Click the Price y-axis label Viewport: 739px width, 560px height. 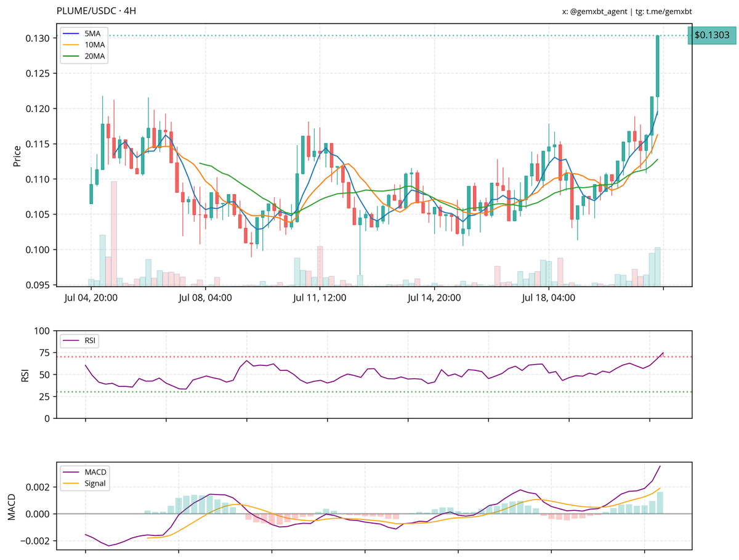click(x=17, y=155)
